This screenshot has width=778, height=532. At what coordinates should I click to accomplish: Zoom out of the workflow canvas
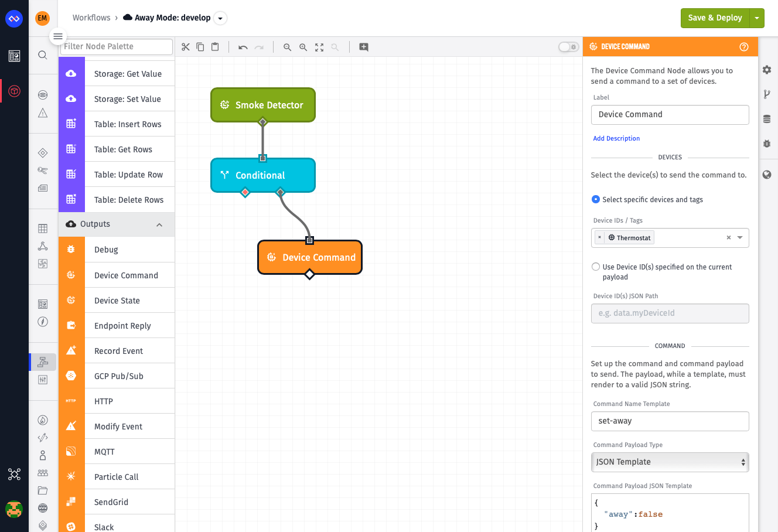(287, 47)
